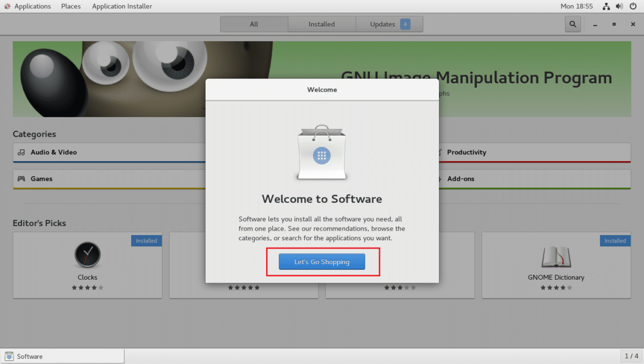Open the Games category
644x364 pixels.
pyautogui.click(x=109, y=179)
